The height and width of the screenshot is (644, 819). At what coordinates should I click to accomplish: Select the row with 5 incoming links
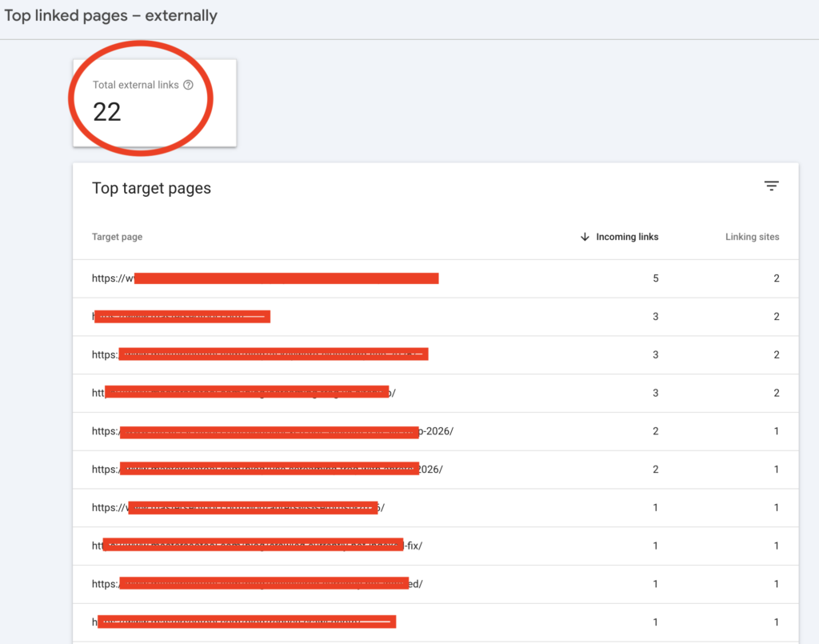pos(655,278)
